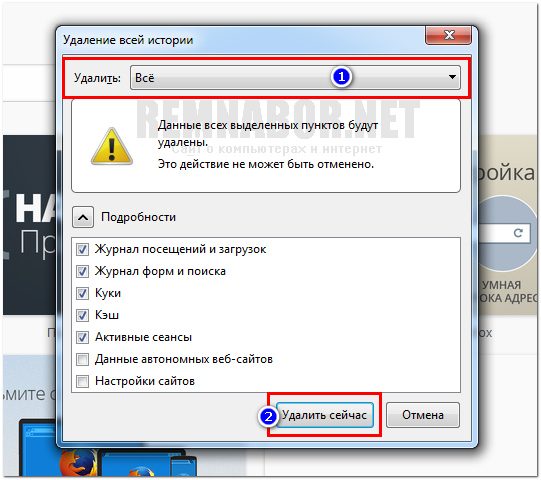This screenshot has width=541, height=480.
Task: Disable the Кэш checkbox
Action: 82,315
